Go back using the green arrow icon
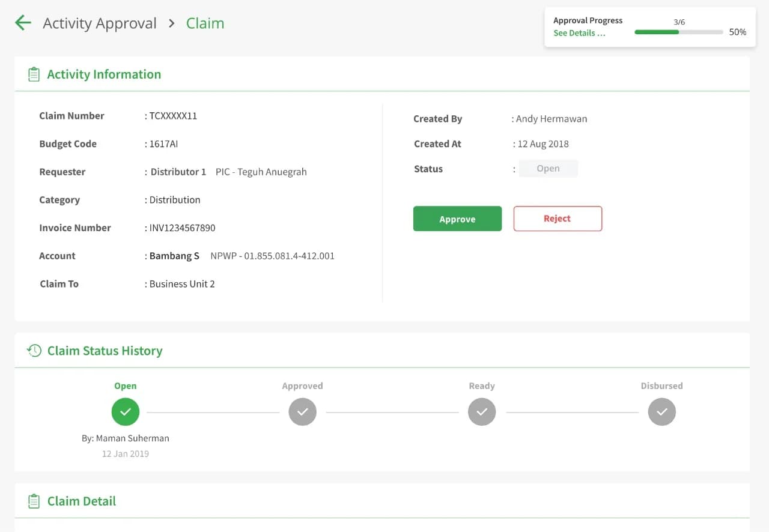The height and width of the screenshot is (532, 769). (x=23, y=23)
